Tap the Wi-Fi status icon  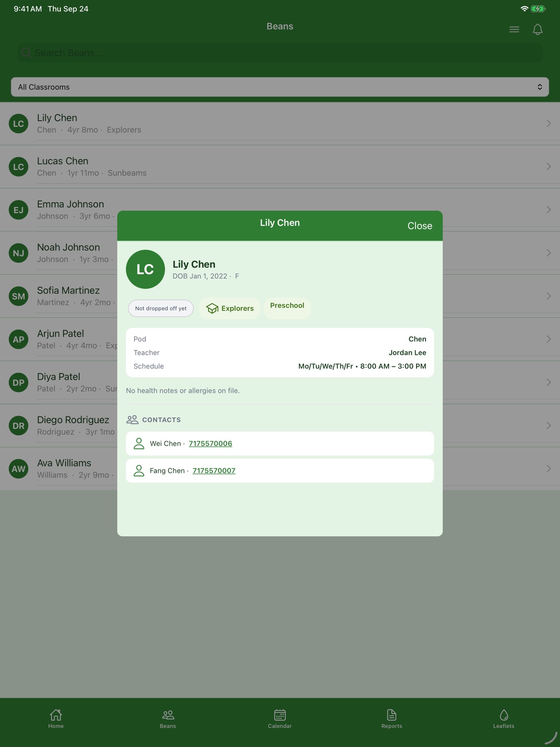524,9
